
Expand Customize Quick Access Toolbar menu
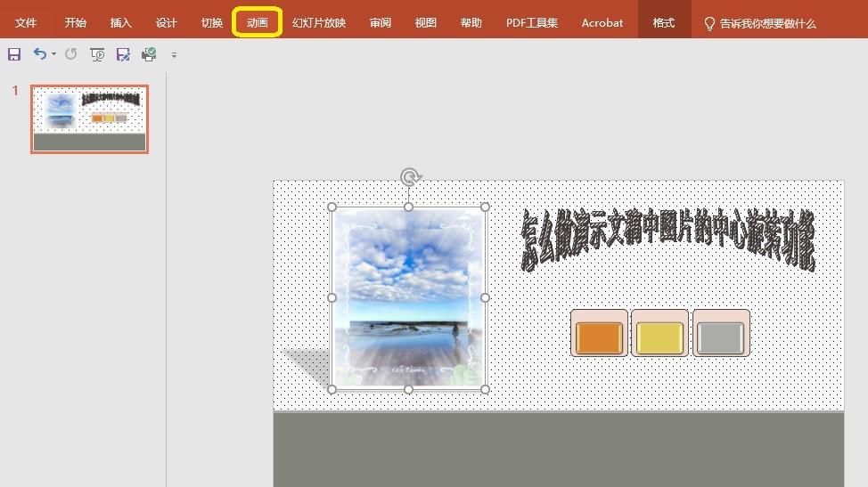pyautogui.click(x=174, y=55)
